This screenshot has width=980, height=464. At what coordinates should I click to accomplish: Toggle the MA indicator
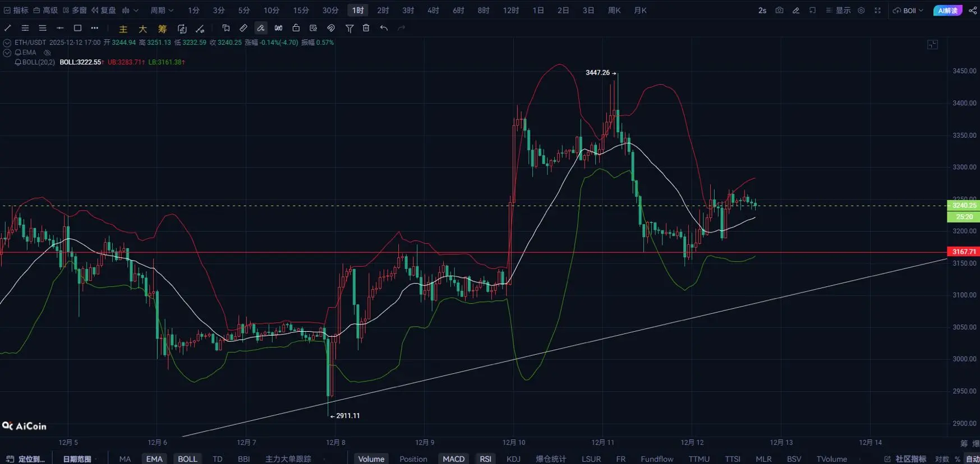(x=125, y=458)
